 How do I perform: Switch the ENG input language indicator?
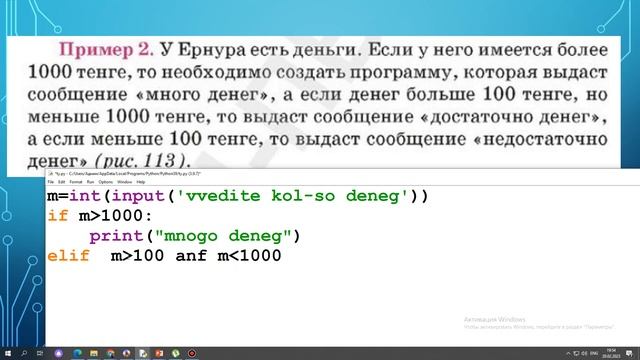tap(594, 353)
